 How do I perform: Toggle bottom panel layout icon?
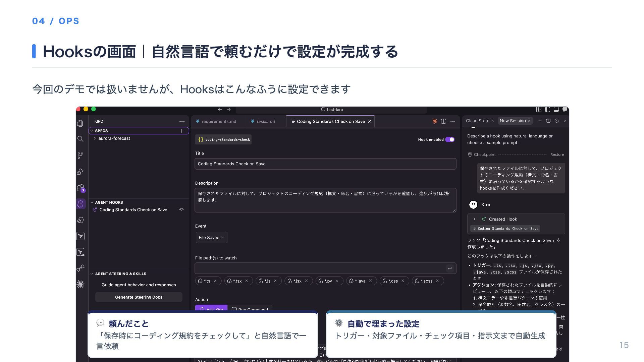[x=556, y=110]
